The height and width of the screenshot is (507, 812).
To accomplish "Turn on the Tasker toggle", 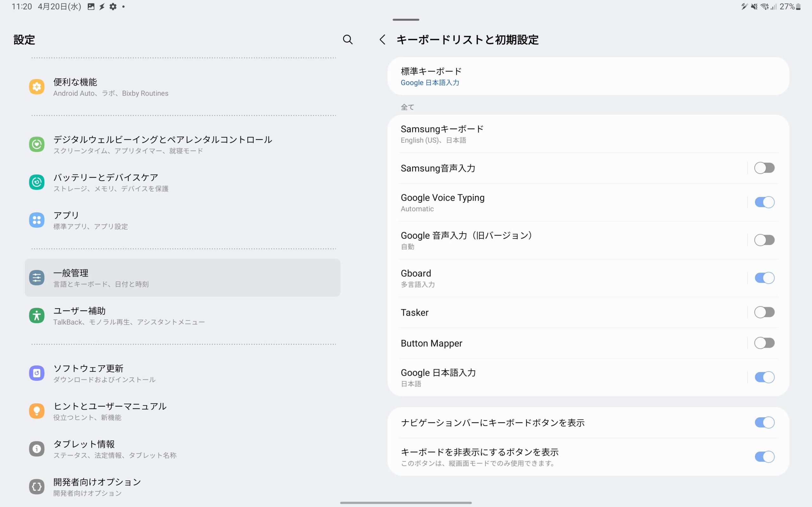I will pos(764,312).
